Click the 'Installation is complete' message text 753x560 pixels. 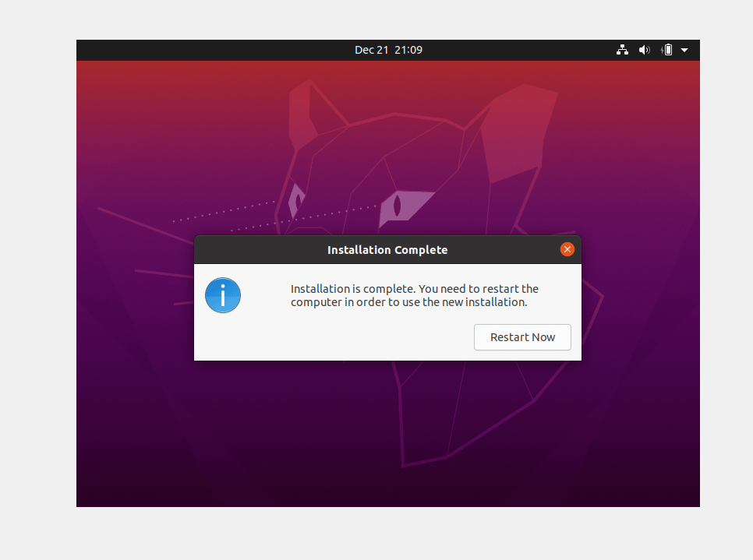(414, 295)
